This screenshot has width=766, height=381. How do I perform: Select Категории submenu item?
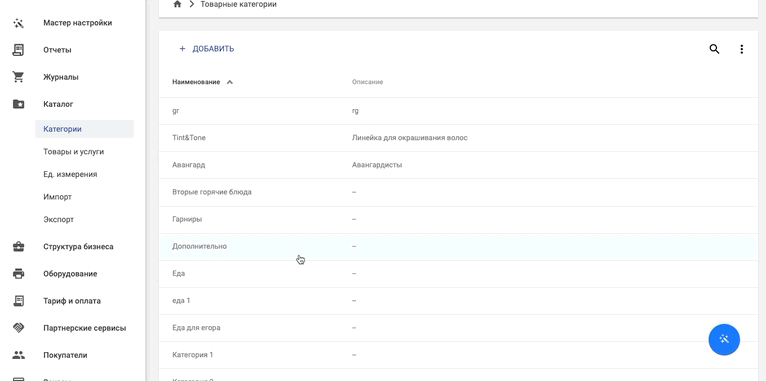[85, 129]
